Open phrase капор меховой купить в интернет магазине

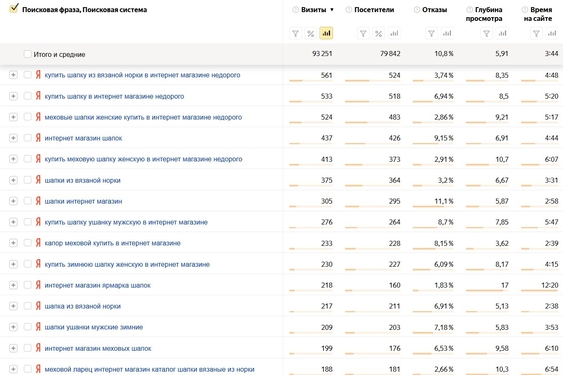pyautogui.click(x=112, y=243)
